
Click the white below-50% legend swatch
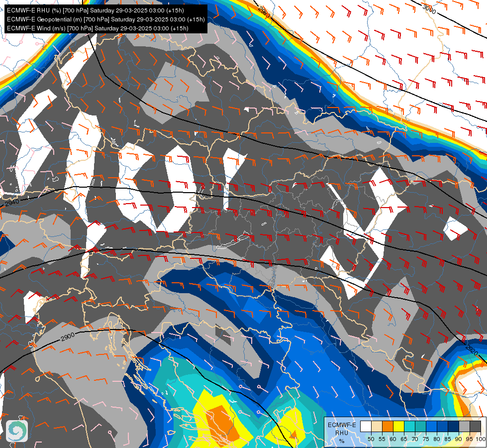tap(366, 426)
